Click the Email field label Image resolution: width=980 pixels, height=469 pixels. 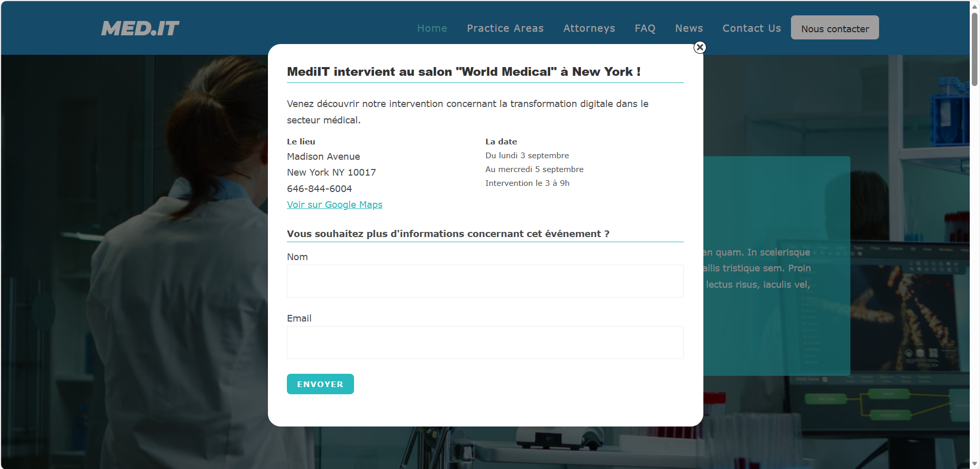tap(299, 318)
